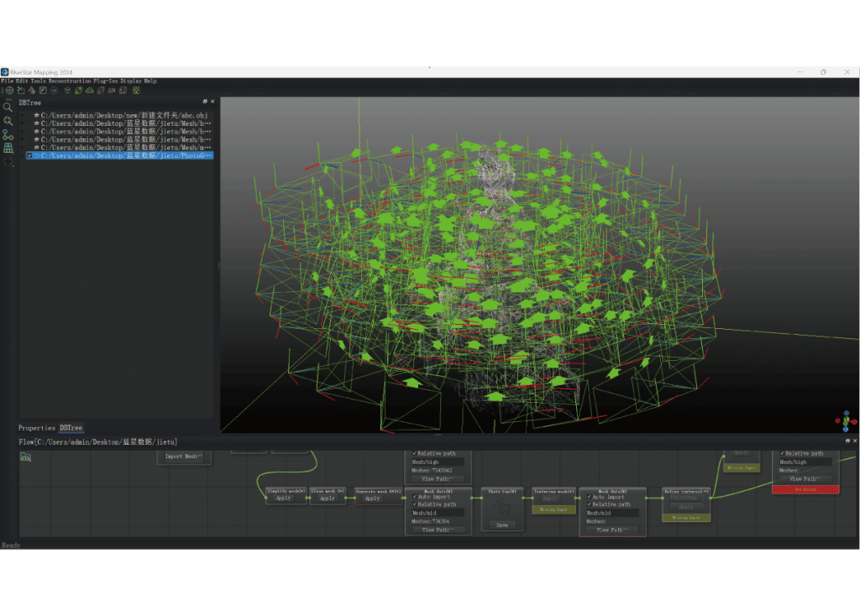The image size is (860, 616).
Task: Click the round UV toolbar icon
Action: [55, 91]
